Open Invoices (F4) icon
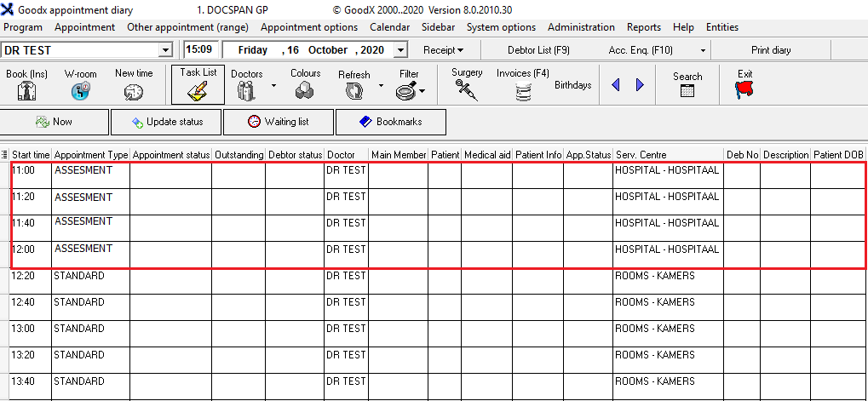 click(x=522, y=91)
